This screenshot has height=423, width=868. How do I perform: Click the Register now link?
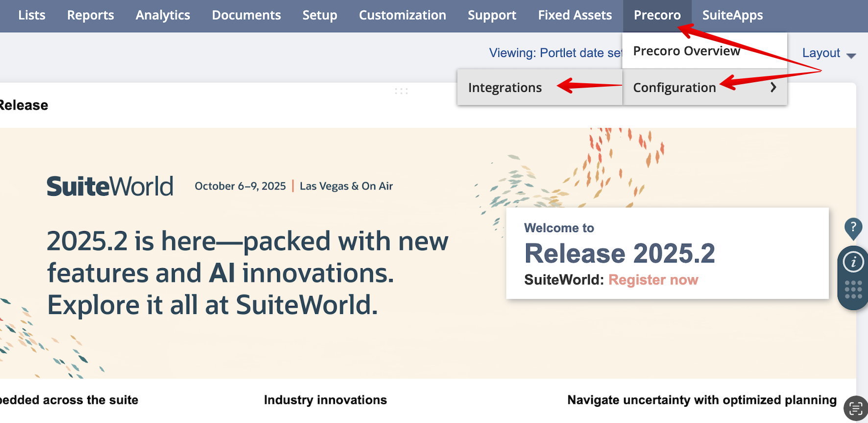pos(653,280)
